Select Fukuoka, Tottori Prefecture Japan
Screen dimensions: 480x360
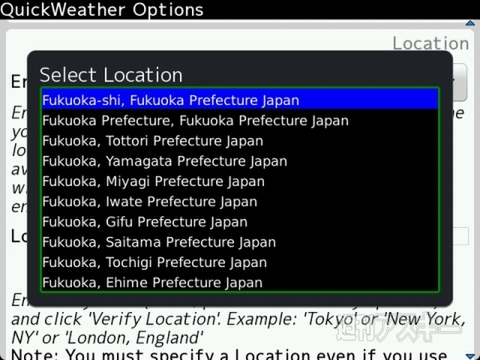(x=240, y=141)
